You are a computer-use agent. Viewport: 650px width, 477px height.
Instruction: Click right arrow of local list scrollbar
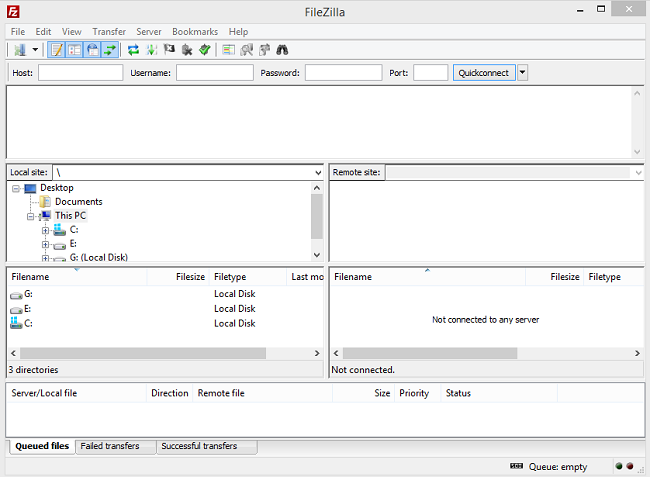317,354
